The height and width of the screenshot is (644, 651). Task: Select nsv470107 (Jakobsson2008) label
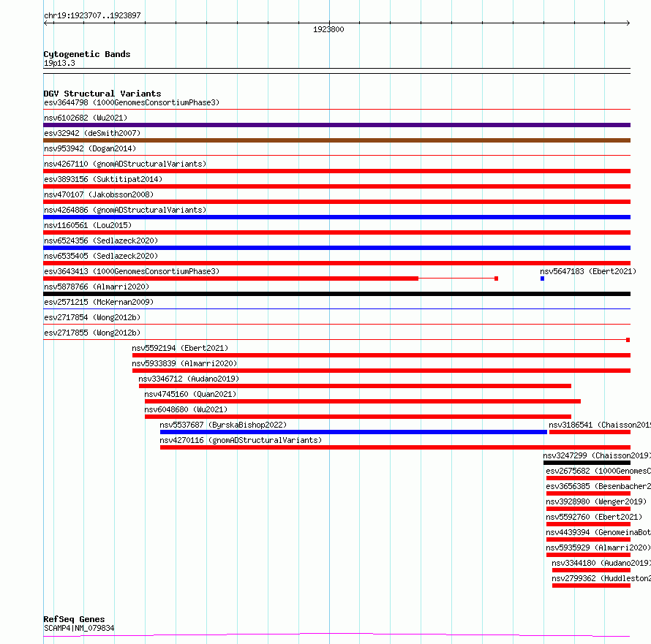[x=99, y=194]
